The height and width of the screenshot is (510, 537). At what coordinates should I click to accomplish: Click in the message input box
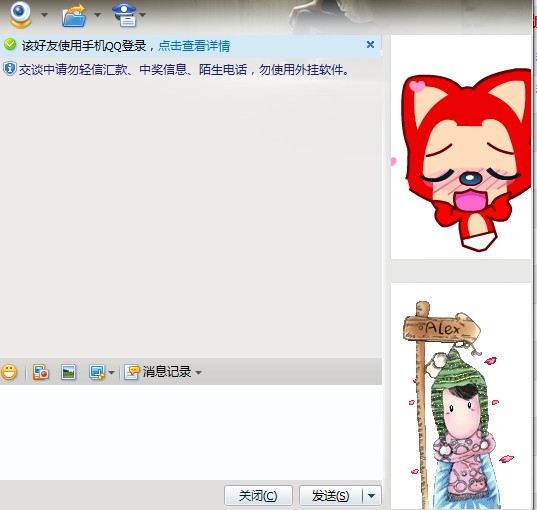coord(191,432)
